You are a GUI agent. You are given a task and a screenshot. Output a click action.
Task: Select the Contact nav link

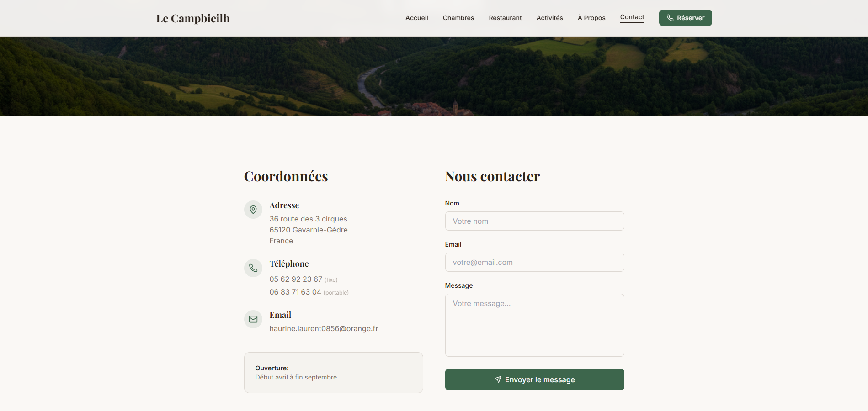point(632,17)
